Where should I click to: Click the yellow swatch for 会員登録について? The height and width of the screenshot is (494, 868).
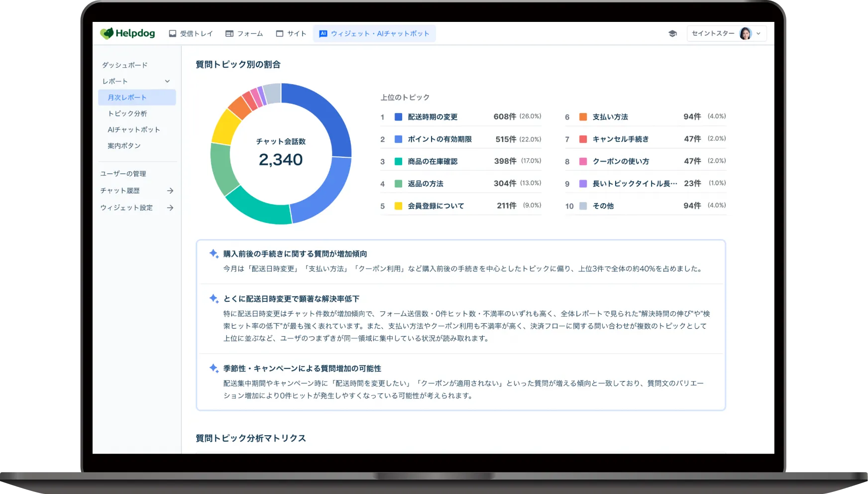[398, 206]
